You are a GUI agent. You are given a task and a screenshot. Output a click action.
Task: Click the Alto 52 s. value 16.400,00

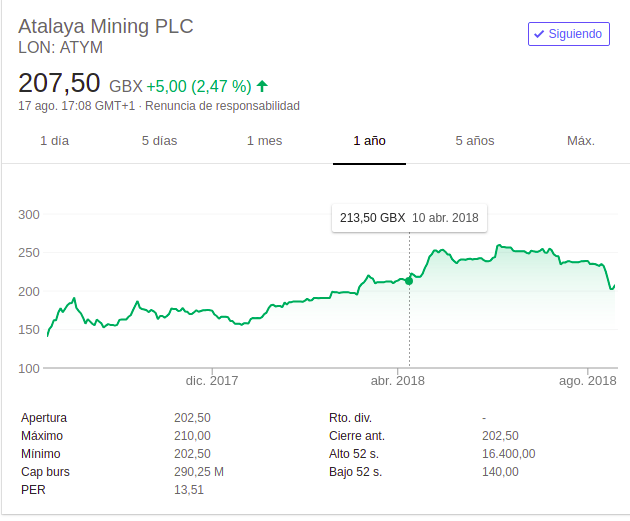point(509,454)
